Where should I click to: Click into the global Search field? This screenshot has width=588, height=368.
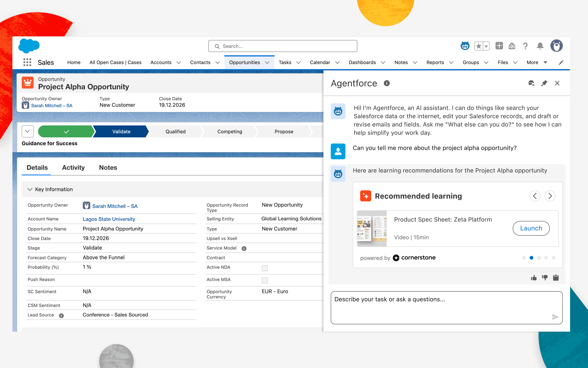tap(283, 46)
